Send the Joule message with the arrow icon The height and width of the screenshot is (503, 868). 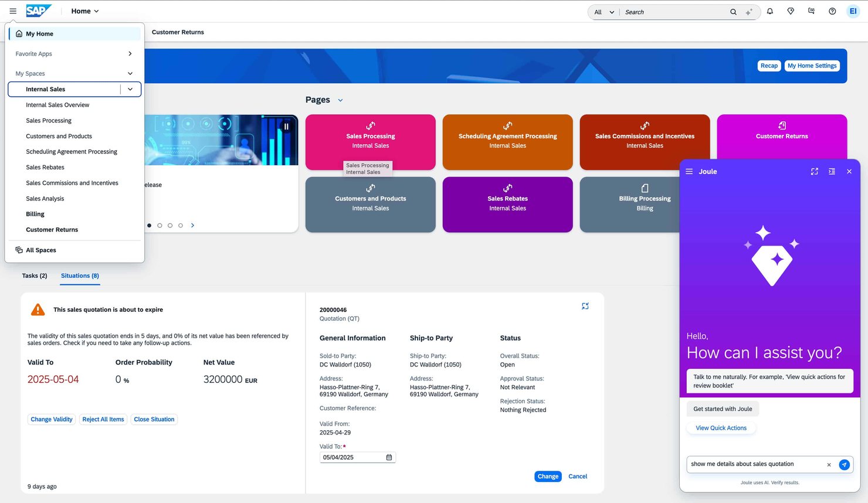click(844, 464)
